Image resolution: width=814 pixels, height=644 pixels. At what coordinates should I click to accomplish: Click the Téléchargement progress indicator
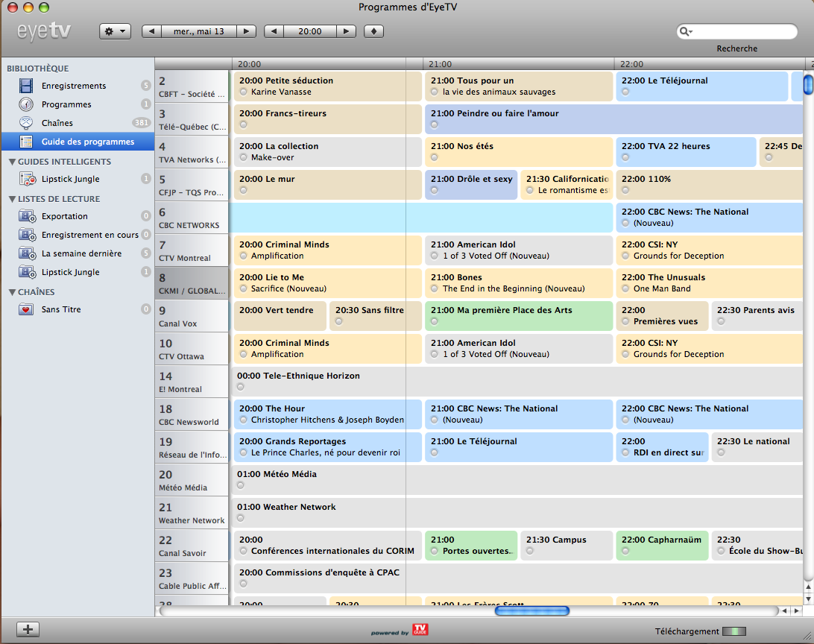pos(734,631)
